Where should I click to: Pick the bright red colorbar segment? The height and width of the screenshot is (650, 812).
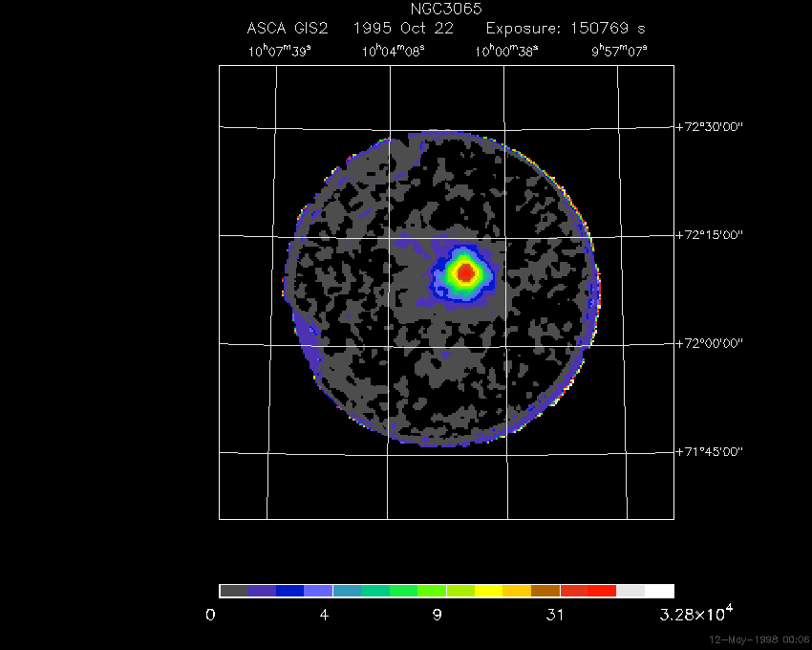click(602, 591)
